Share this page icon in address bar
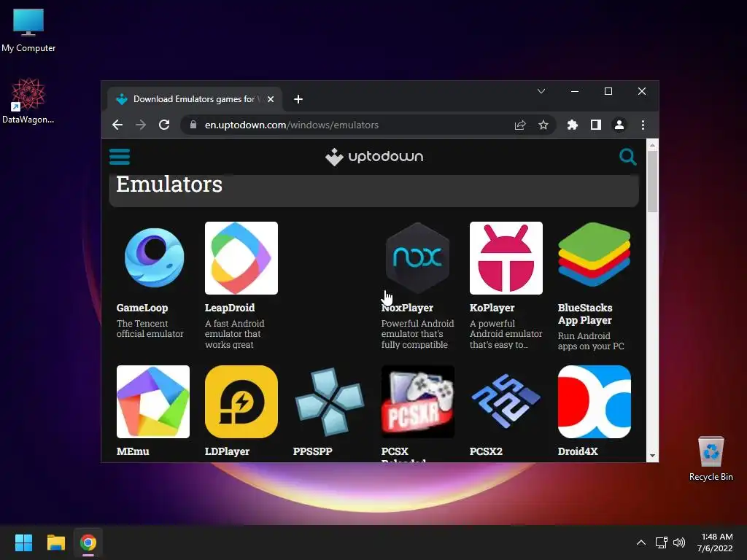 519,125
